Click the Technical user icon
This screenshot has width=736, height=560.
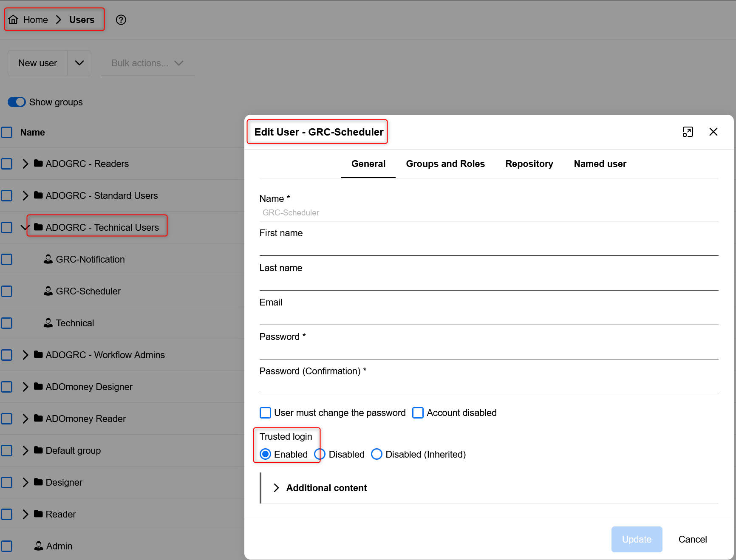[48, 323]
